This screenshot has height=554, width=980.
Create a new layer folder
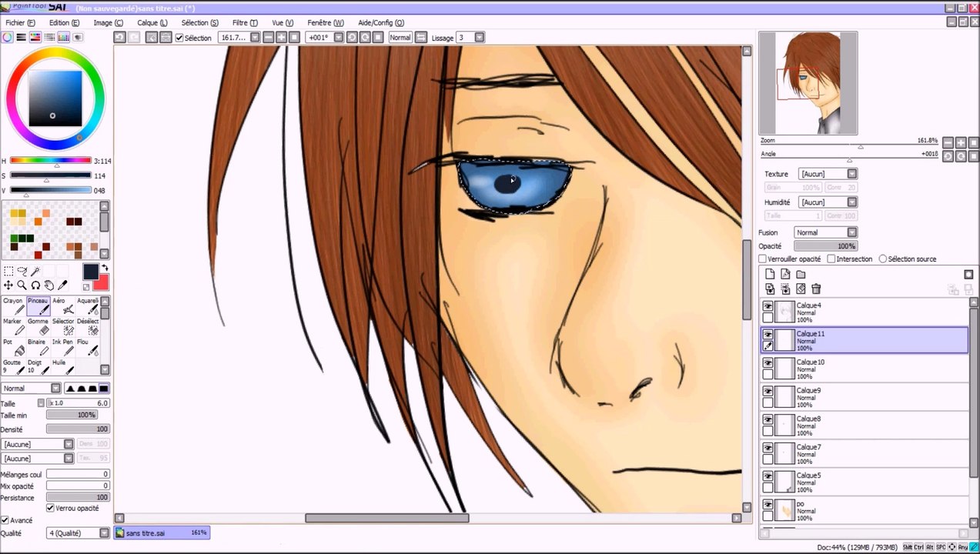pyautogui.click(x=801, y=274)
